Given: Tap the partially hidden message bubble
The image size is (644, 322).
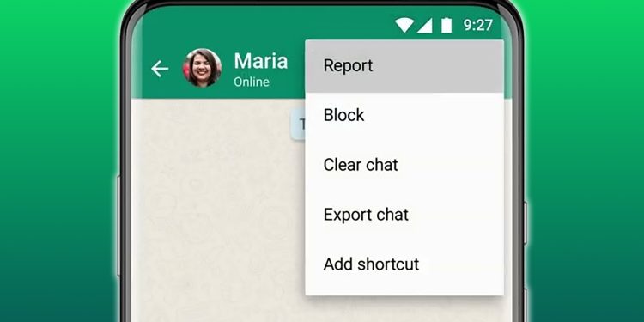Looking at the screenshot, I should (x=298, y=124).
